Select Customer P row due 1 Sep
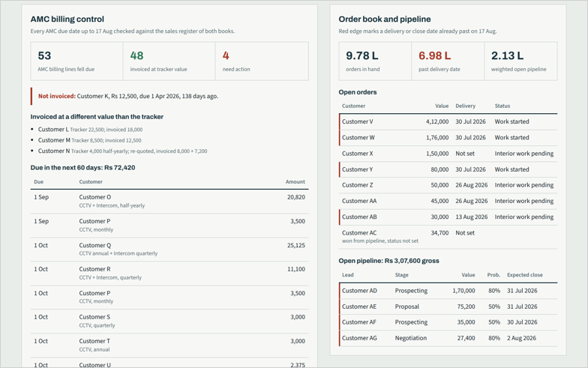 [x=169, y=225]
